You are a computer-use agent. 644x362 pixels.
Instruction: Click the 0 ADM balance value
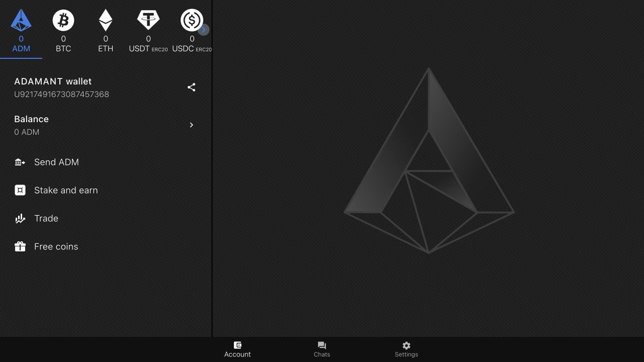(x=27, y=132)
